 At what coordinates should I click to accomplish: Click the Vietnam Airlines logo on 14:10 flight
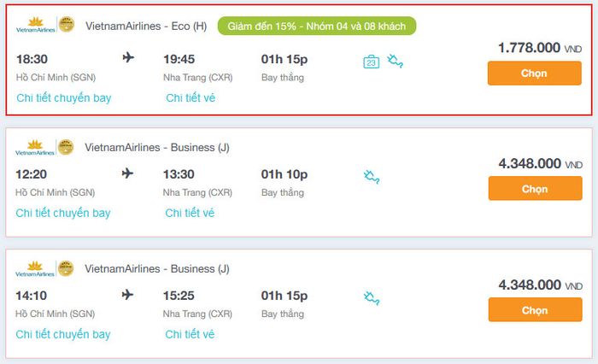point(35,268)
